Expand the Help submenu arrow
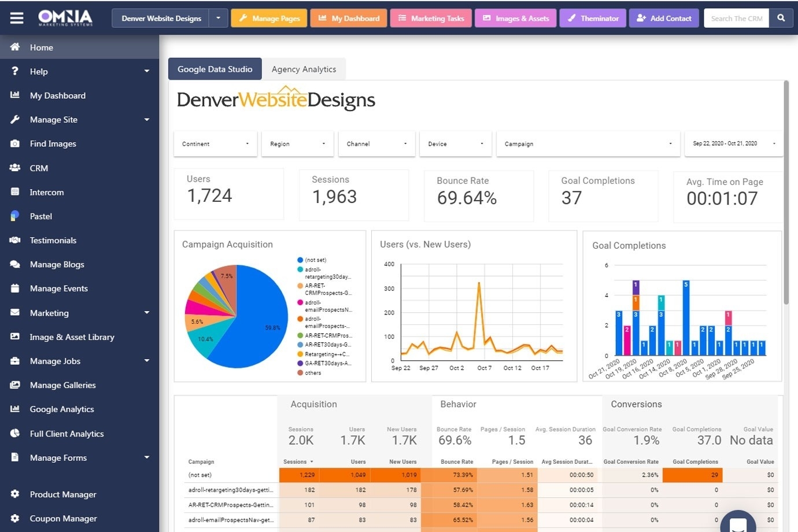 point(147,71)
